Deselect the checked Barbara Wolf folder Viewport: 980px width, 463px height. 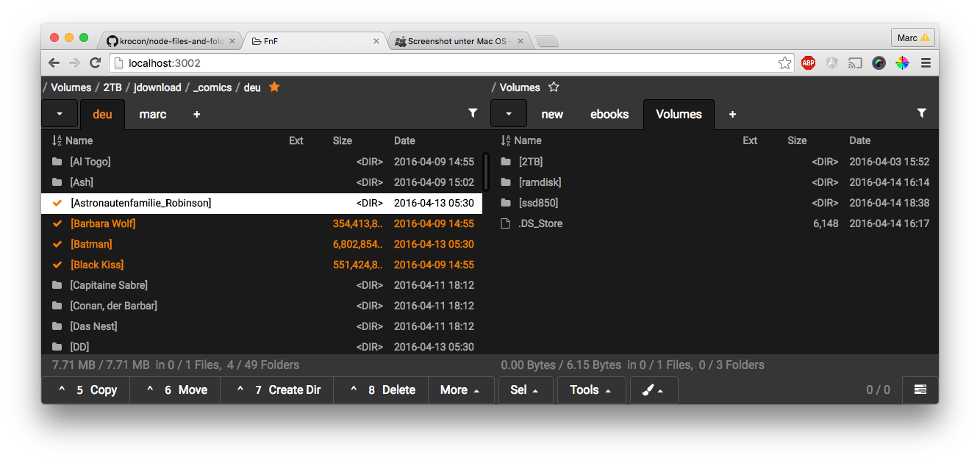[57, 223]
